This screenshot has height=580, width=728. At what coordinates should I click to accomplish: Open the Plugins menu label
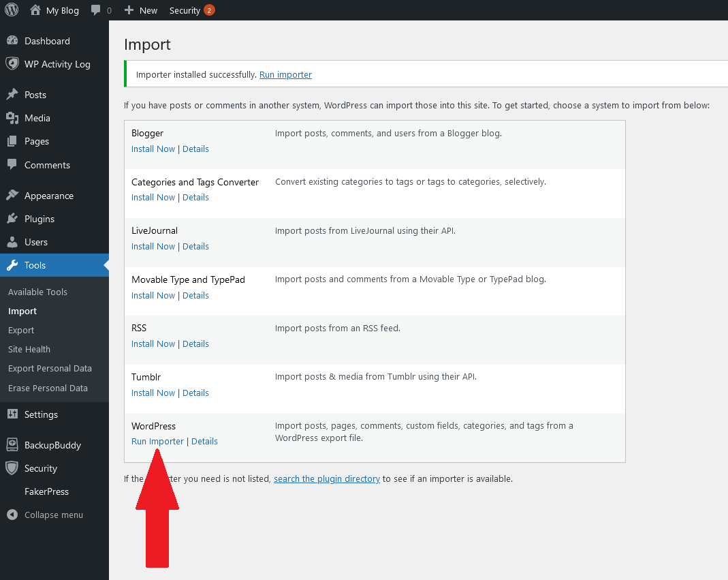[x=39, y=219]
